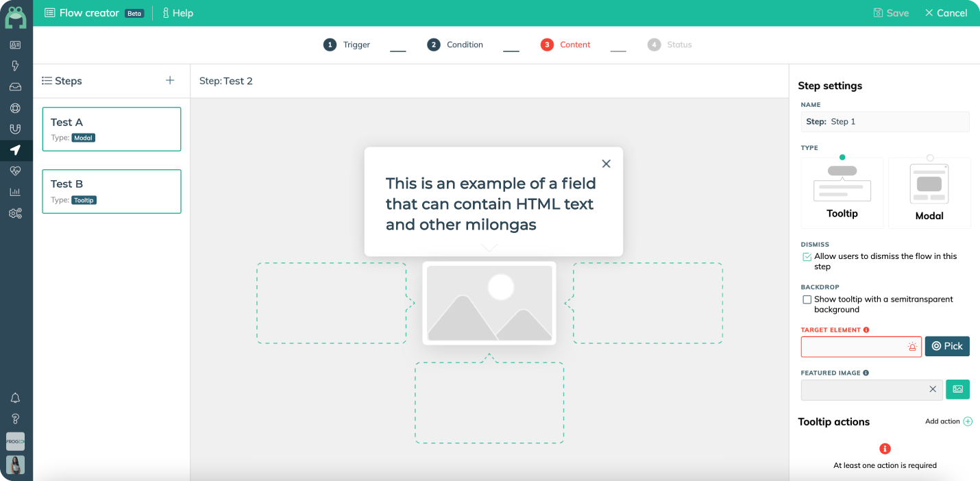Open the gears settings sidebar icon
This screenshot has height=481, width=980.
pos(15,213)
